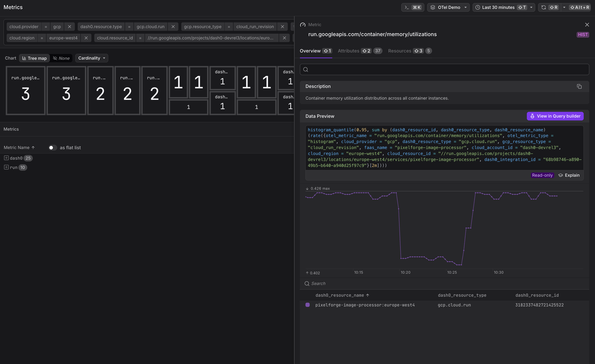This screenshot has height=364, width=595.
Task: Click the Read-only badge
Action: coord(542,175)
